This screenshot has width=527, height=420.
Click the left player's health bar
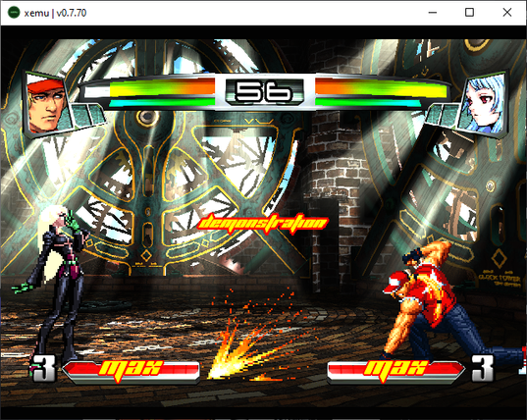click(149, 88)
